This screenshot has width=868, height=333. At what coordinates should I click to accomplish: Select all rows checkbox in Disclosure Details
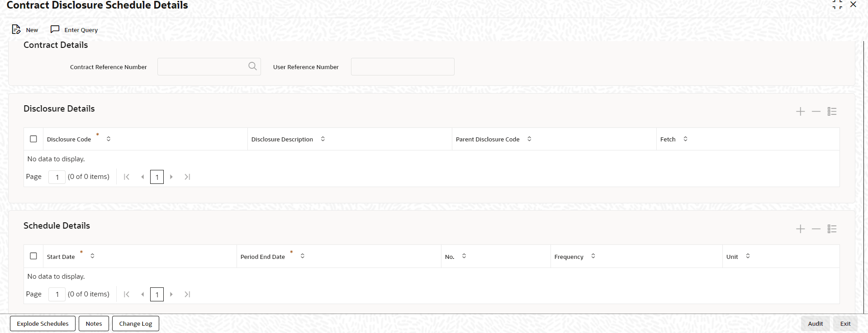(x=33, y=139)
